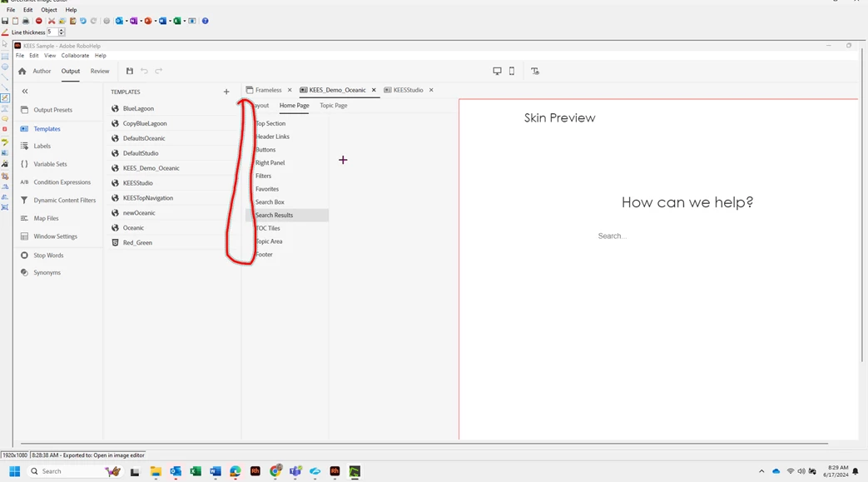
Task: Collapse the sidebar with double chevron
Action: tap(25, 92)
